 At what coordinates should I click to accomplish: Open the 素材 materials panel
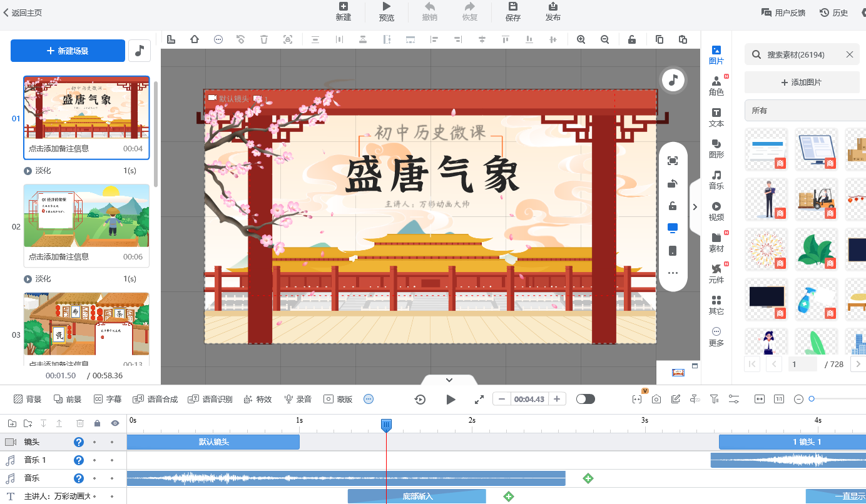click(x=716, y=243)
